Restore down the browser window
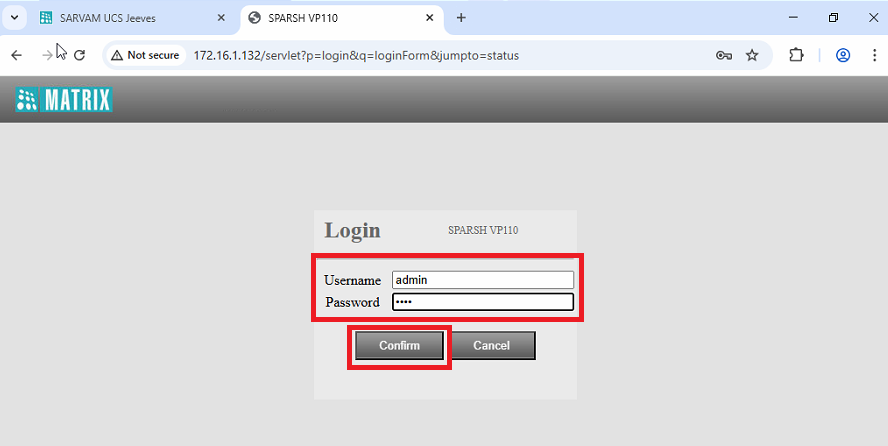 click(x=833, y=18)
